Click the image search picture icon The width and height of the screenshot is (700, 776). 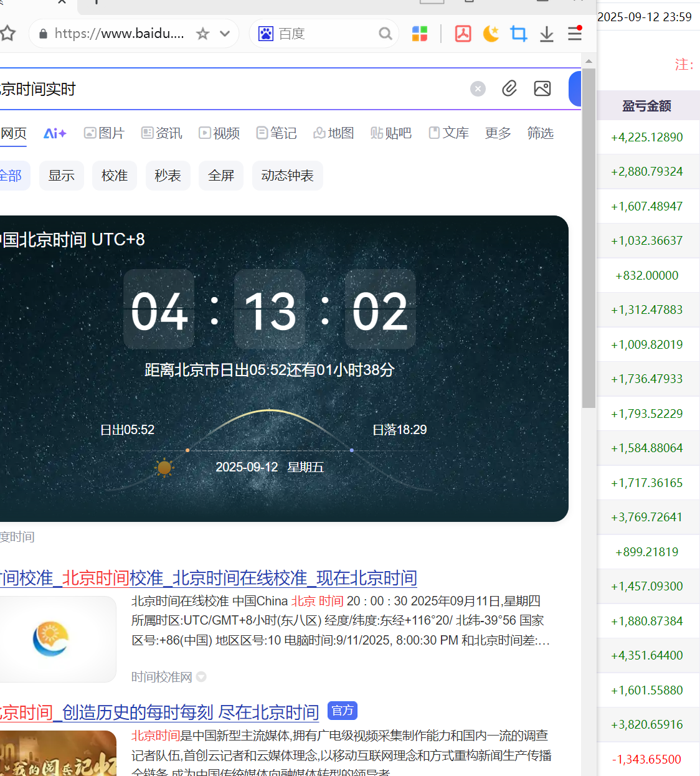[x=542, y=89]
